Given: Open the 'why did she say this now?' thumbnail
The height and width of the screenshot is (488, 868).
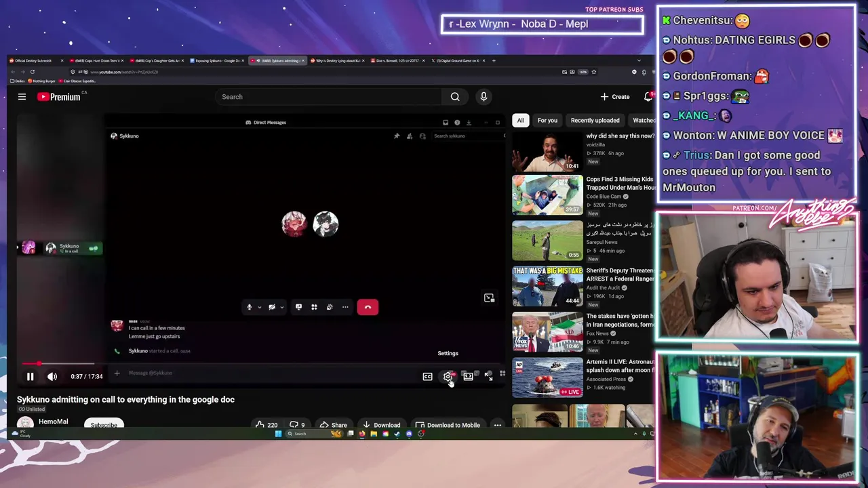Looking at the screenshot, I should pos(547,151).
